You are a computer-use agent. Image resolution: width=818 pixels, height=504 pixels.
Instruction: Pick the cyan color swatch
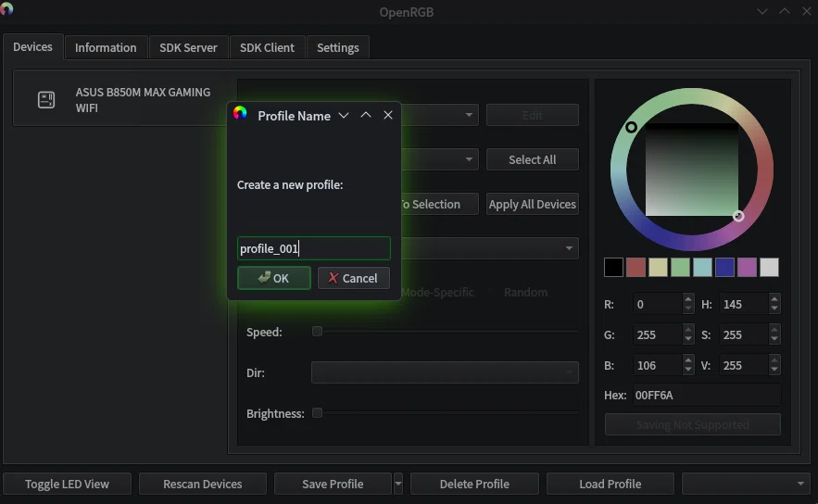(702, 267)
